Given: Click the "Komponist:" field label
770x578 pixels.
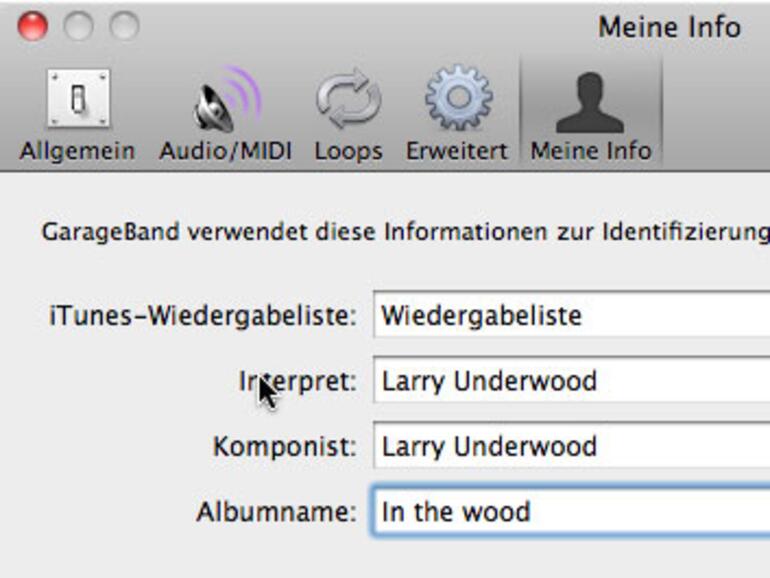Looking at the screenshot, I should [x=284, y=446].
